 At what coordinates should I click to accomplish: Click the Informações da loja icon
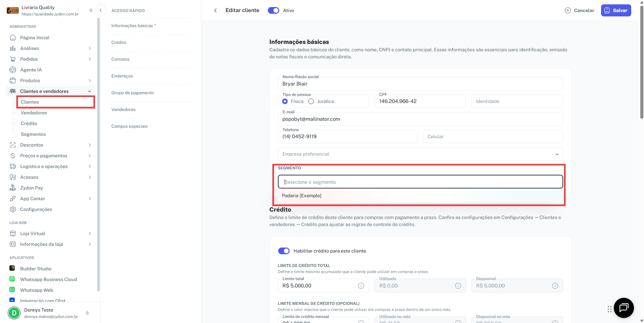coord(13,244)
